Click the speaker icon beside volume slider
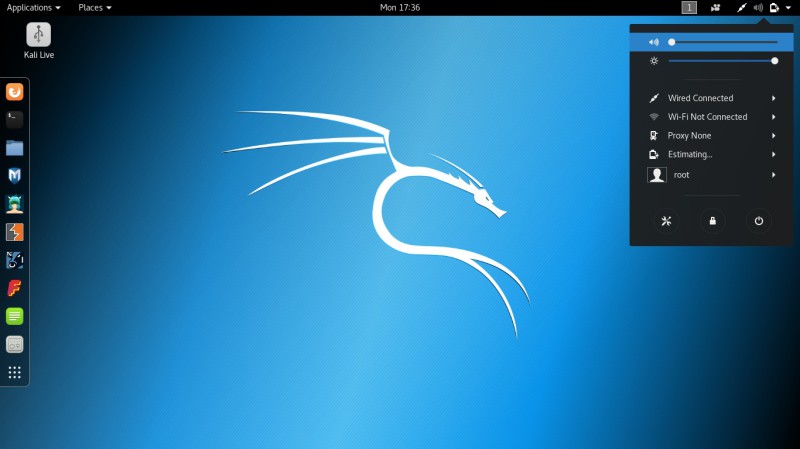Viewport: 800px width, 449px height. pyautogui.click(x=654, y=42)
